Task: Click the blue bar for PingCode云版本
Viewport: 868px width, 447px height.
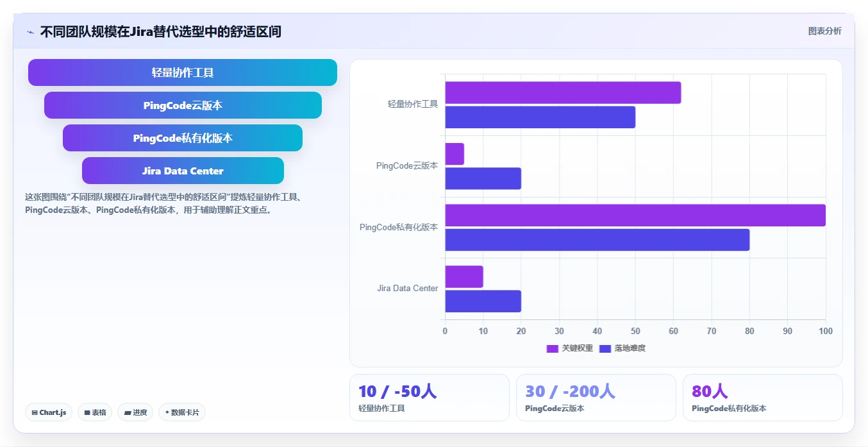Action: [x=483, y=178]
